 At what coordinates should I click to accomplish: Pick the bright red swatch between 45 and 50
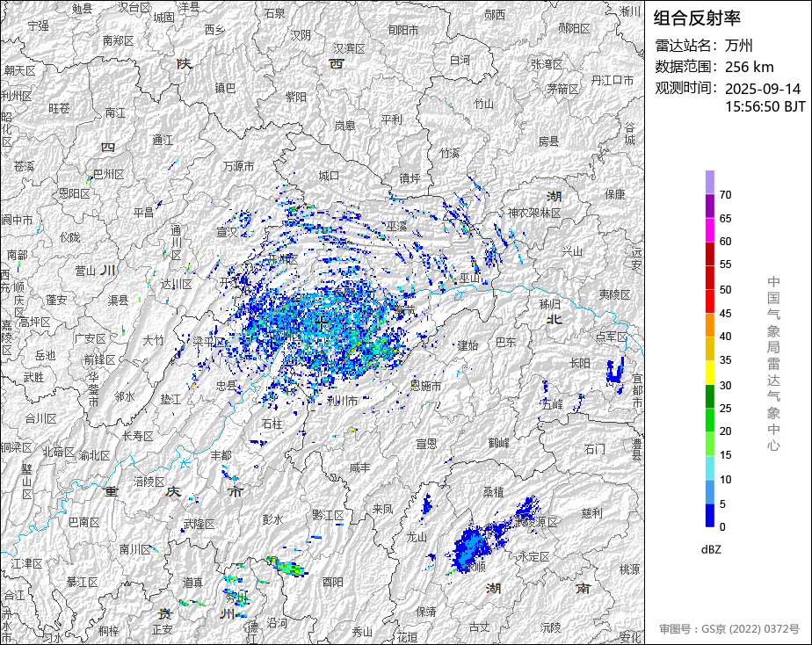(710, 301)
